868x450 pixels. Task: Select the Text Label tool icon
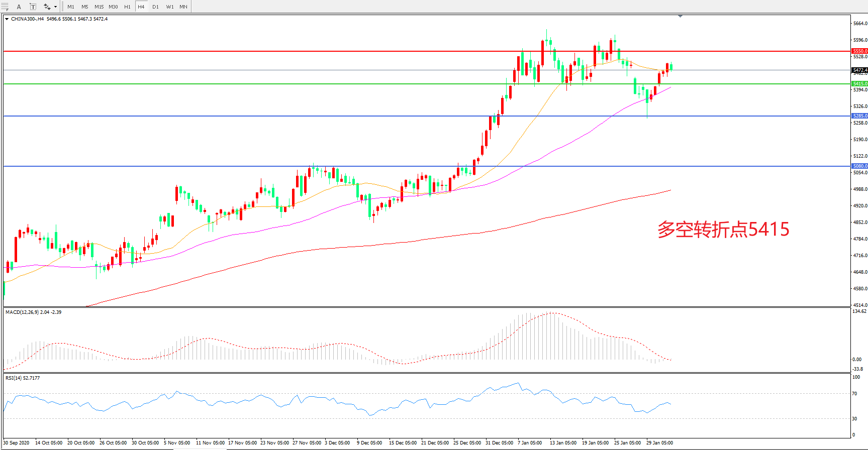pos(33,7)
